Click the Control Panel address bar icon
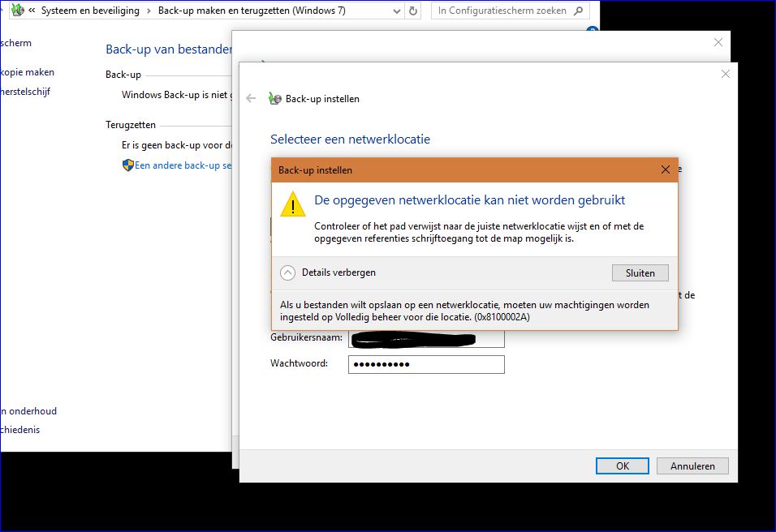This screenshot has height=532, width=776. 17,10
